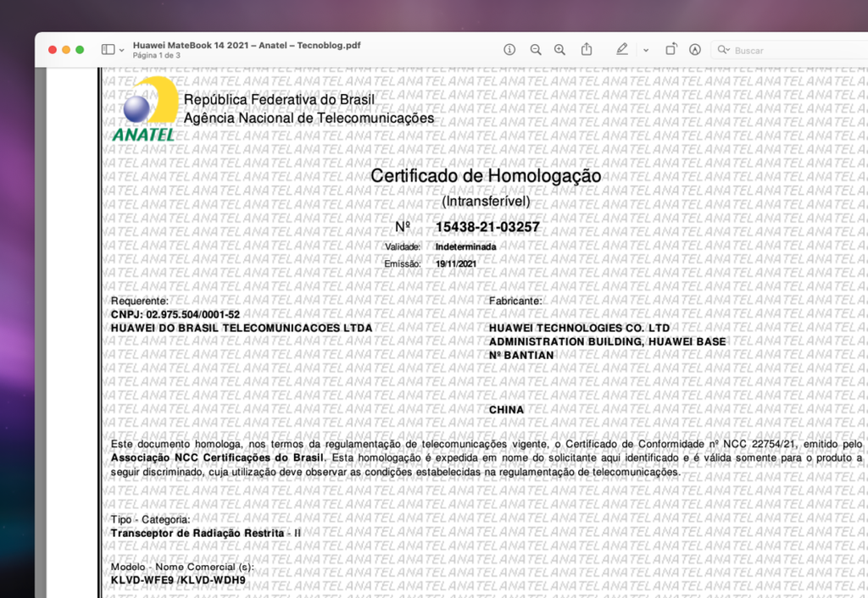Click the document title Huawei MateBook 14 2021

point(247,46)
